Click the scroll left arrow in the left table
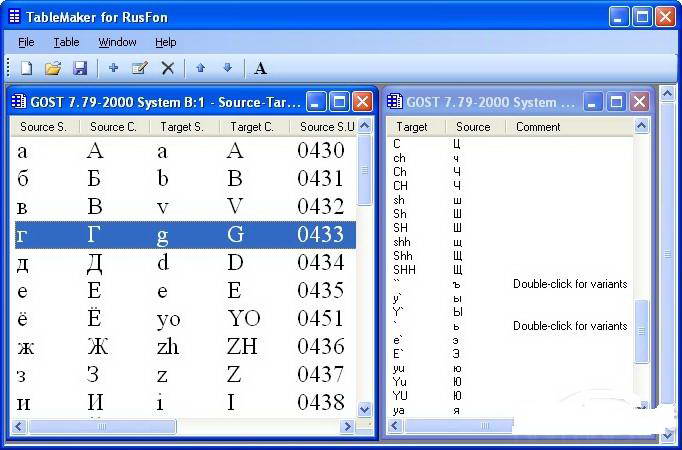This screenshot has height=450, width=682. pos(18,427)
